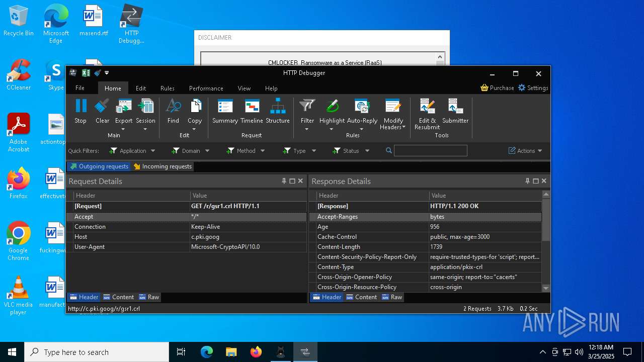The width and height of the screenshot is (644, 362).
Task: Click the Purchase button
Action: click(497, 88)
